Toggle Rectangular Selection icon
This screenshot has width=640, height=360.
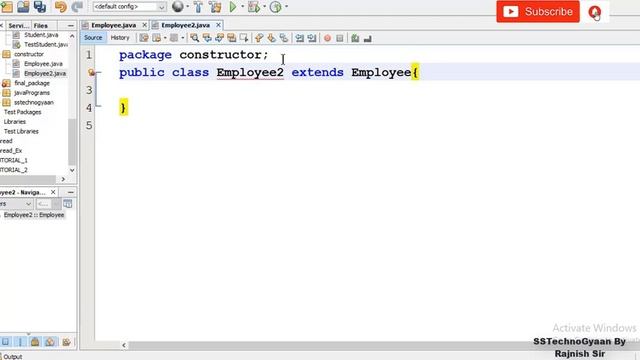(244, 38)
